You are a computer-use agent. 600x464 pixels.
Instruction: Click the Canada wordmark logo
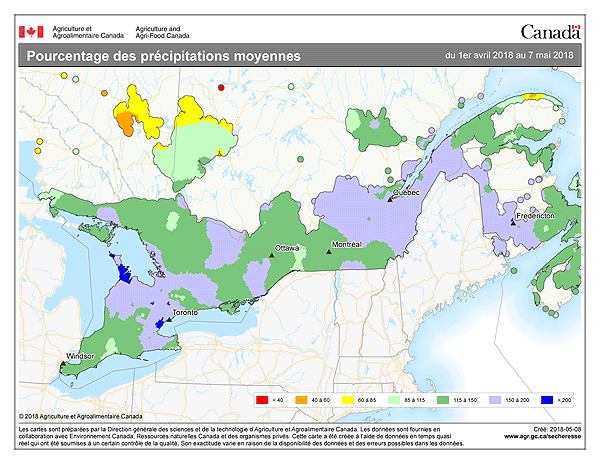[550, 32]
